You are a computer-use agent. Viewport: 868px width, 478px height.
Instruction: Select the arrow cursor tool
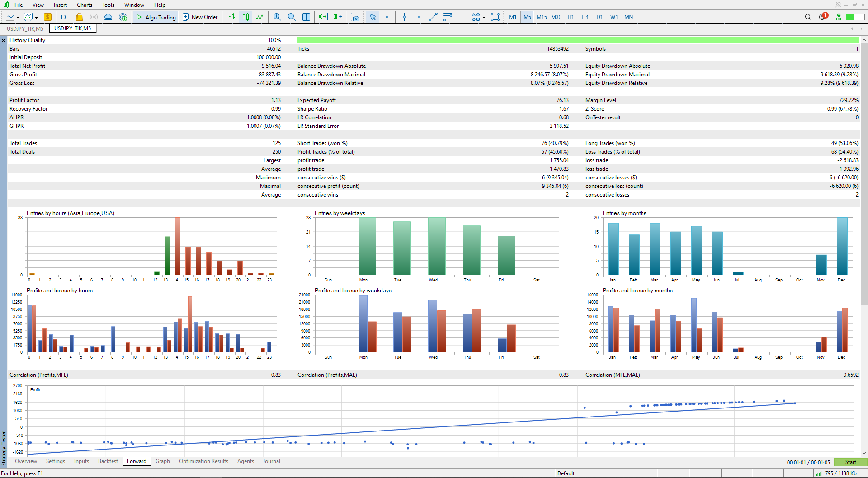(373, 17)
